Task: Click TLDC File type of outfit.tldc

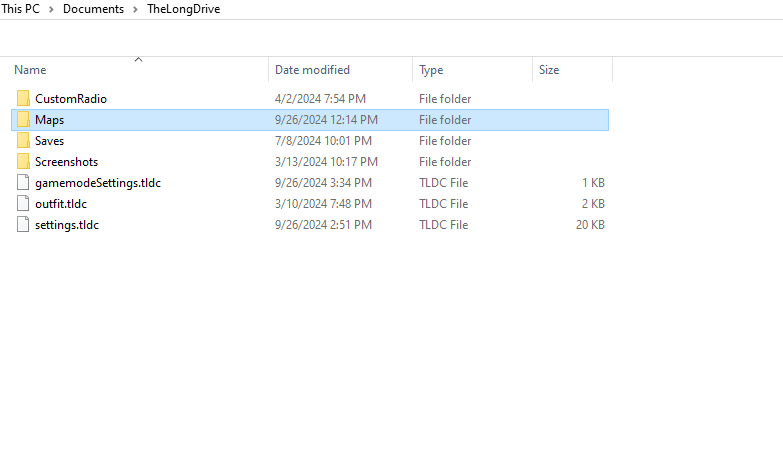Action: pos(443,204)
